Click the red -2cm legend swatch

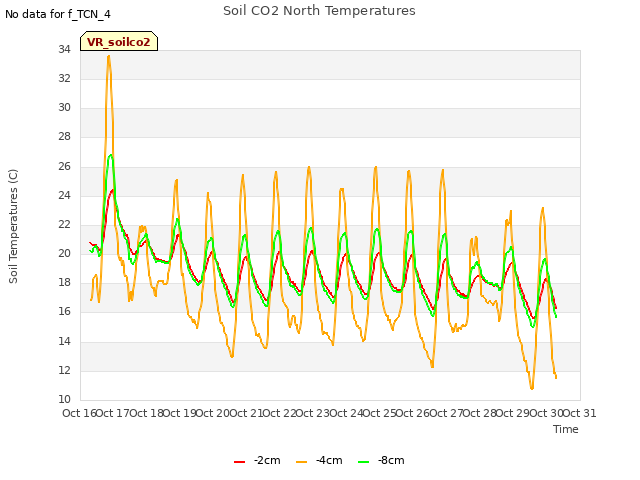(x=240, y=462)
